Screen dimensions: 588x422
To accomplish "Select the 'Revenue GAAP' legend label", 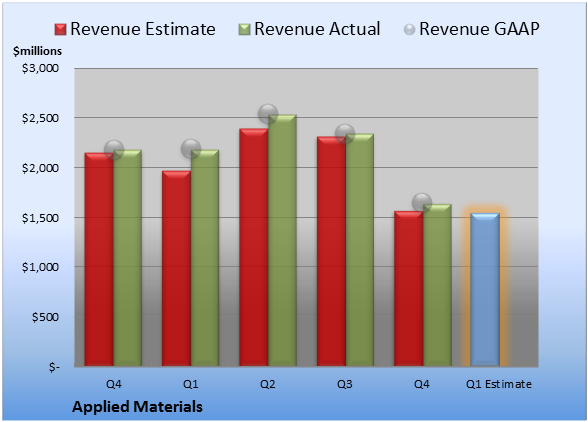I will [480, 29].
